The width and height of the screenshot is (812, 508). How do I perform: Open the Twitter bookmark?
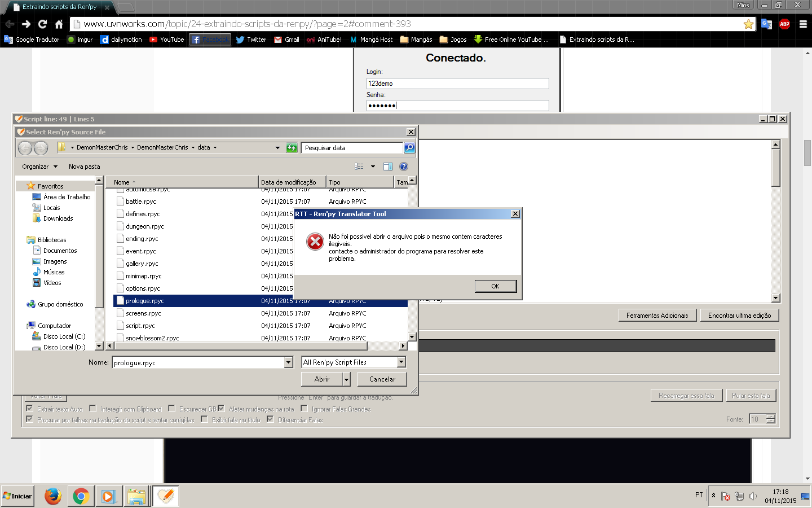tap(251, 40)
